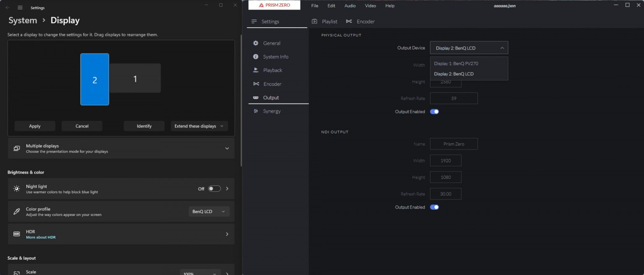Open the More about HDR link
Image resolution: width=644 pixels, height=275 pixels.
click(41, 237)
